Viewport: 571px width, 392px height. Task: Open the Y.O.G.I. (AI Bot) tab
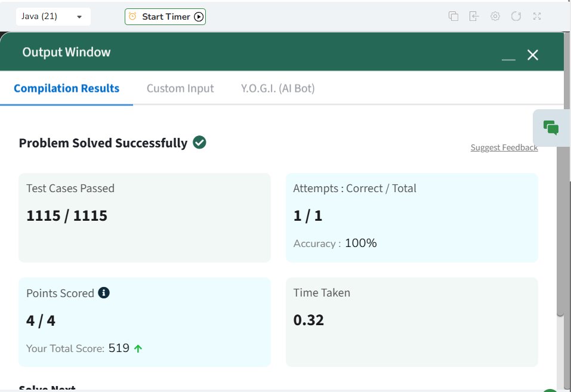(x=277, y=88)
